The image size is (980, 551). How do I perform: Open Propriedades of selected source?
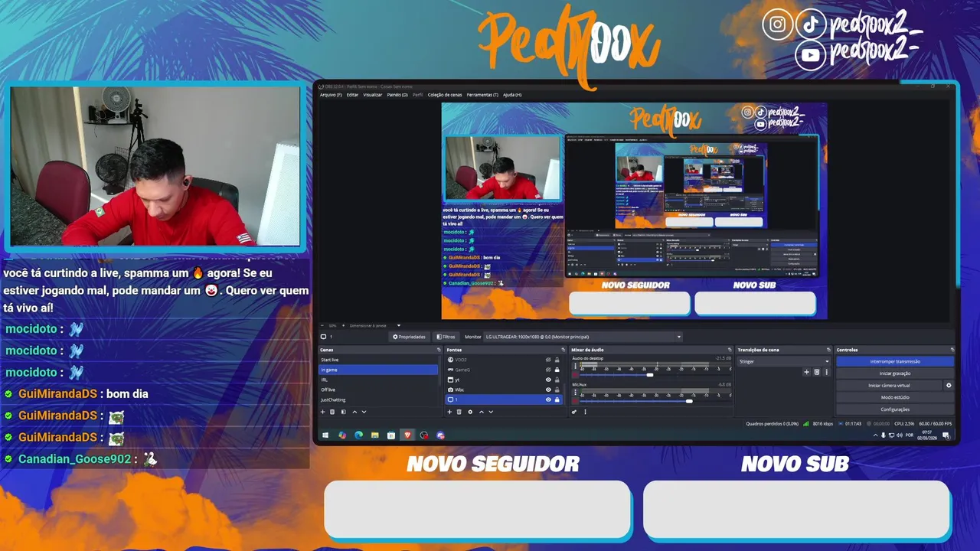[x=409, y=337]
